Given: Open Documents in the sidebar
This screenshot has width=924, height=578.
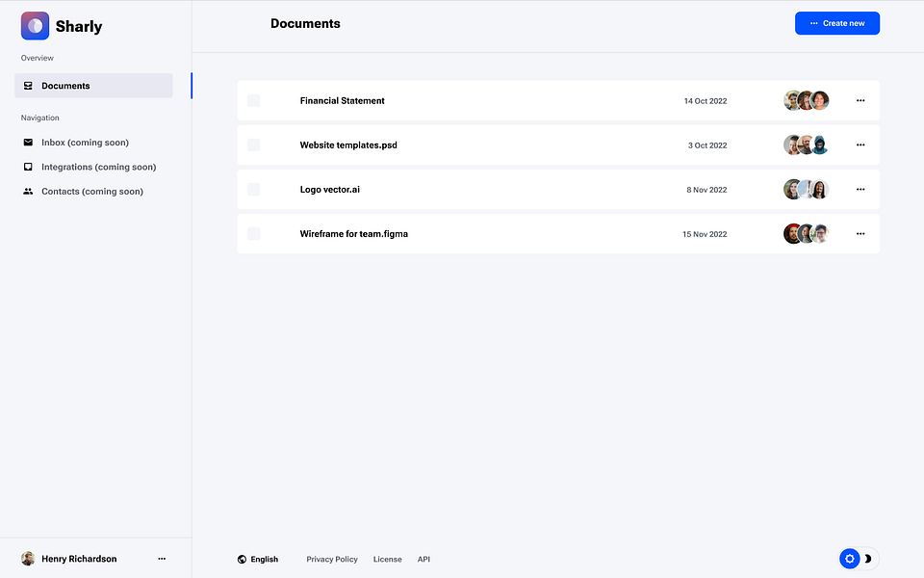Looking at the screenshot, I should click(x=93, y=86).
